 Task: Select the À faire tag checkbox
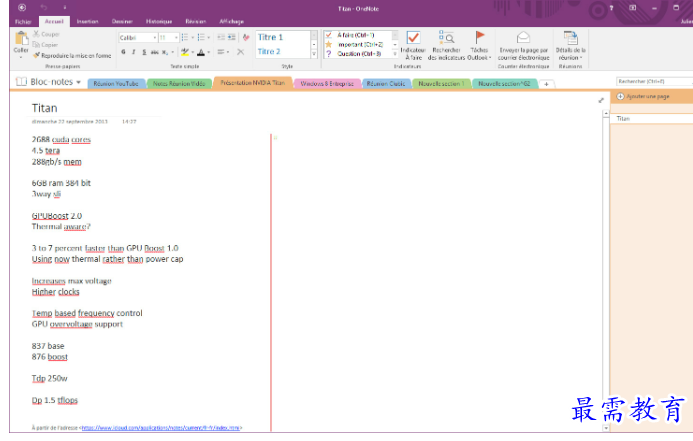point(328,35)
